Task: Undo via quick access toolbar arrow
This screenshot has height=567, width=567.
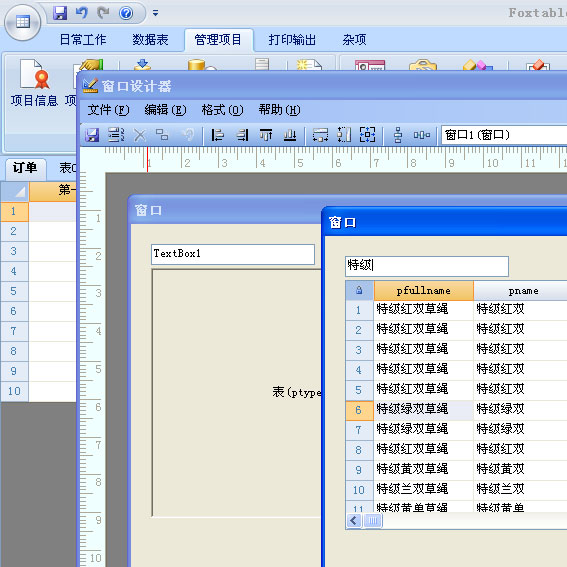Action: point(82,13)
